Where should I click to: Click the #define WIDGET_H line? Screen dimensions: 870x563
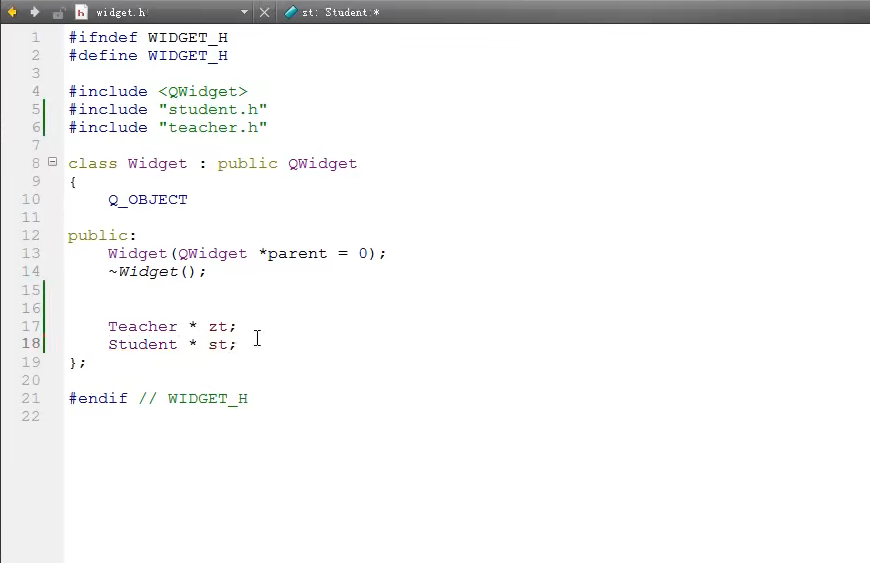pos(148,55)
